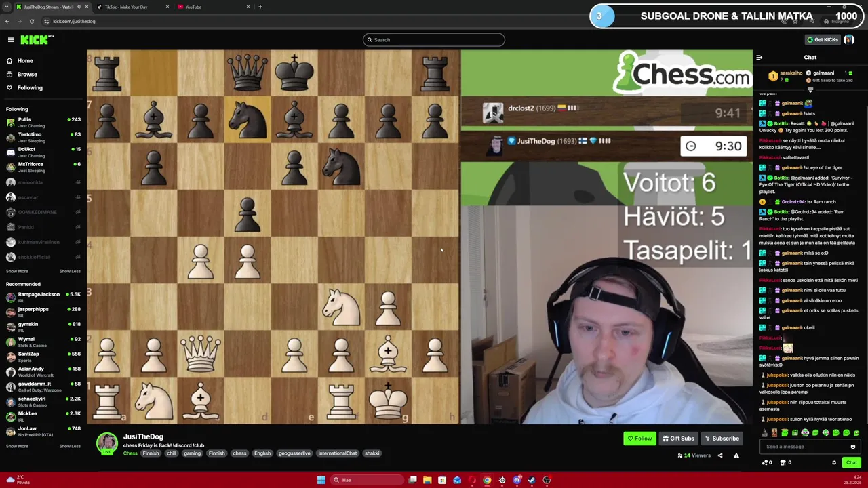Open the tab search dropdown arrow
868x488 pixels.
pyautogui.click(x=7, y=7)
